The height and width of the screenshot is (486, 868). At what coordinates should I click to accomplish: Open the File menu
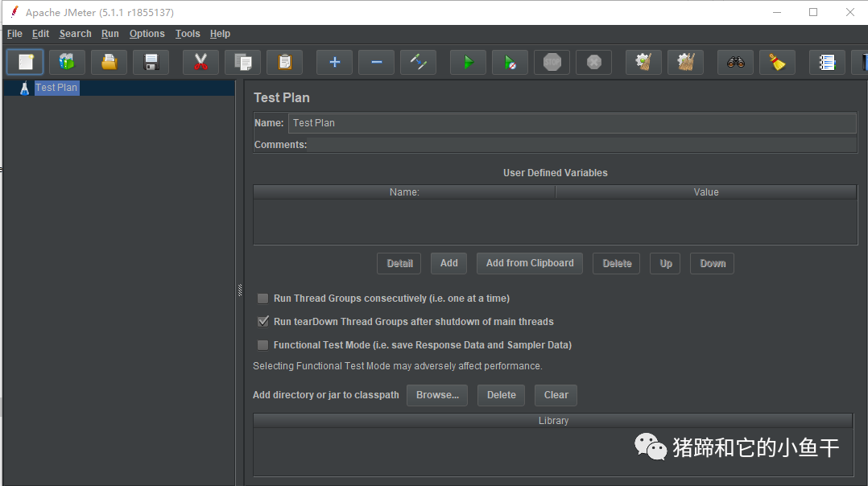[x=14, y=34]
